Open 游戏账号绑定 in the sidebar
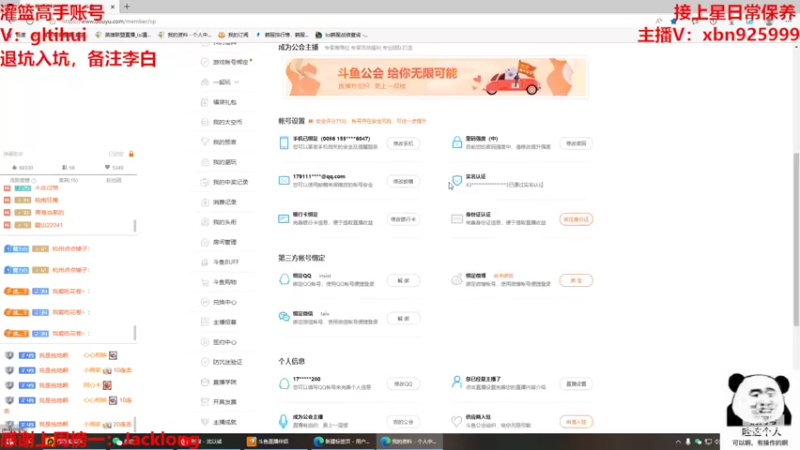This screenshot has height=450, width=800. click(x=231, y=62)
